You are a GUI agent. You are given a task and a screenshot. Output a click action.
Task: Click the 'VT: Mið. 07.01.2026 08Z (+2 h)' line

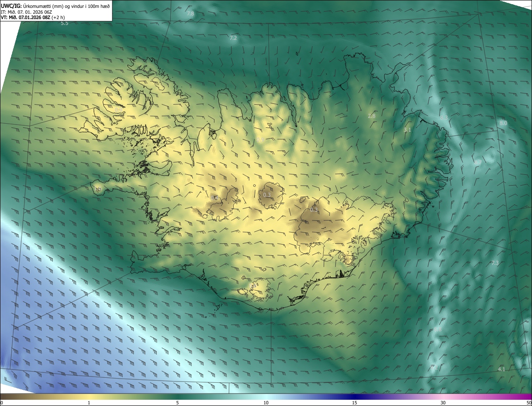coord(32,17)
